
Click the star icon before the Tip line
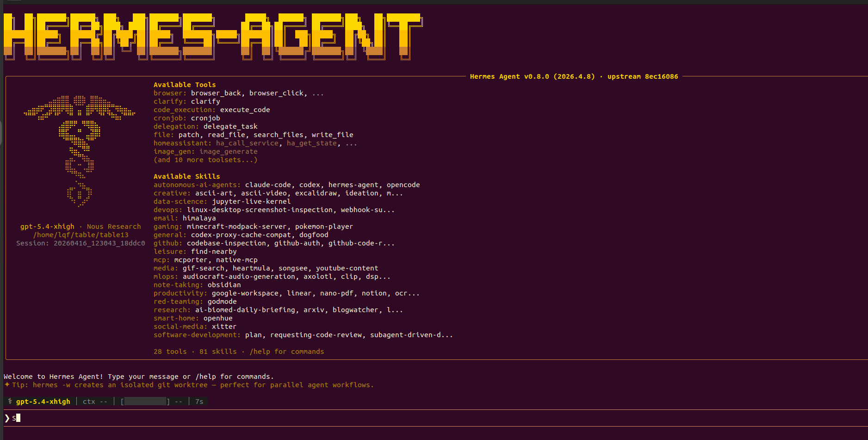pyautogui.click(x=7, y=385)
